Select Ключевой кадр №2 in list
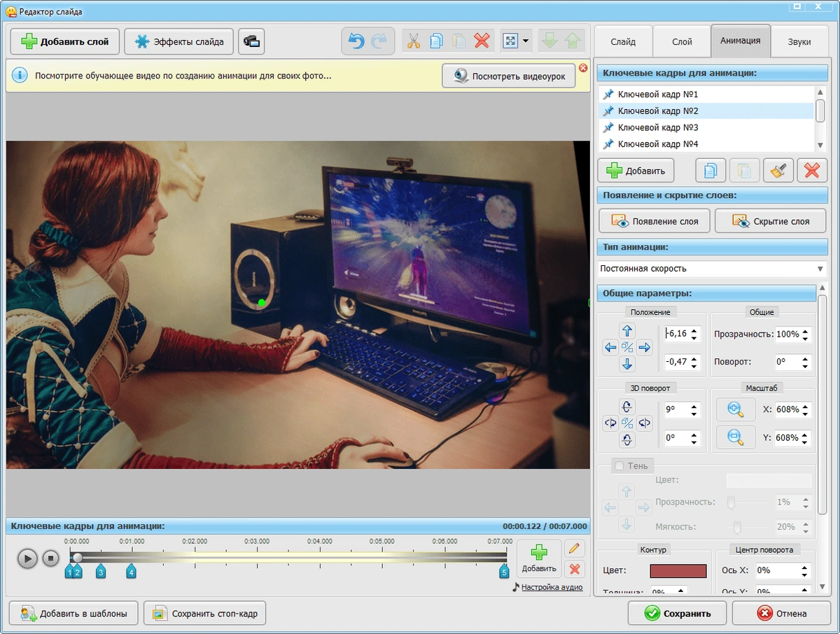The height and width of the screenshot is (634, 840). click(x=706, y=111)
